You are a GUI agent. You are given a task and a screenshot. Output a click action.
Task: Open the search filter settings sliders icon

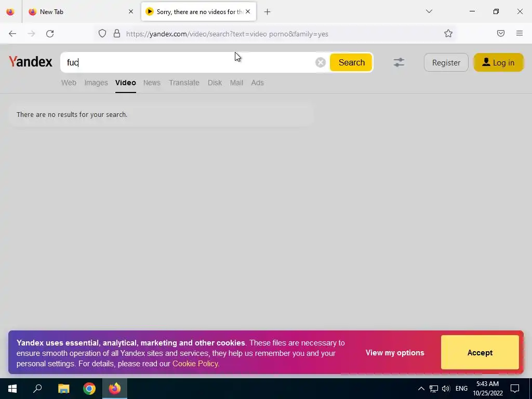click(x=398, y=62)
